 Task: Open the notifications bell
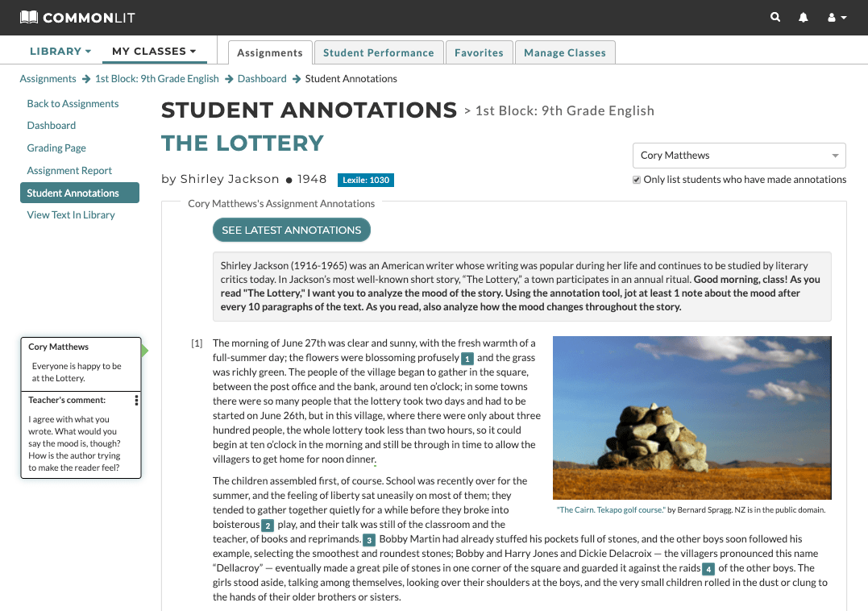[804, 17]
